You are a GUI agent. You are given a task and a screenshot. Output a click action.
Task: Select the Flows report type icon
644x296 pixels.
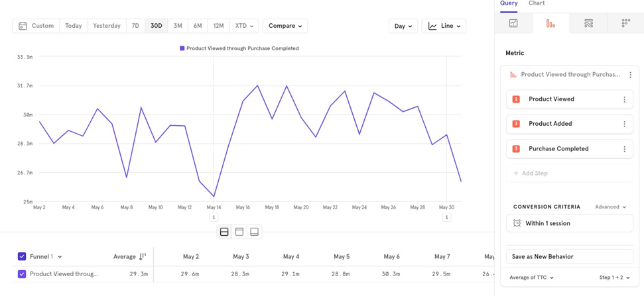click(x=588, y=23)
